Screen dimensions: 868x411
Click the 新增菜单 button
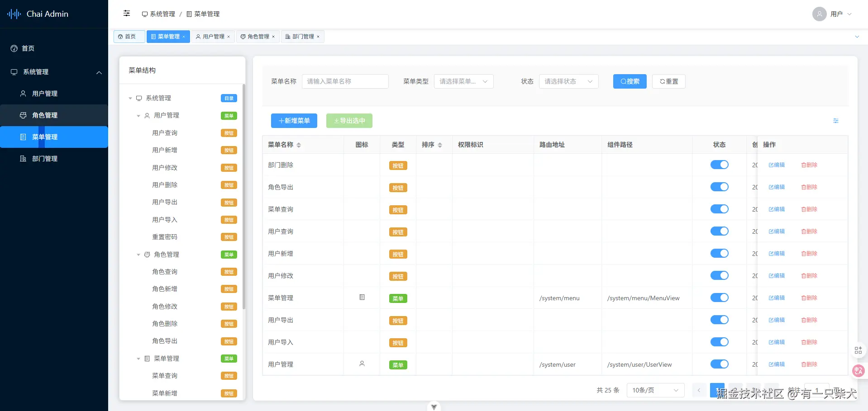(294, 121)
